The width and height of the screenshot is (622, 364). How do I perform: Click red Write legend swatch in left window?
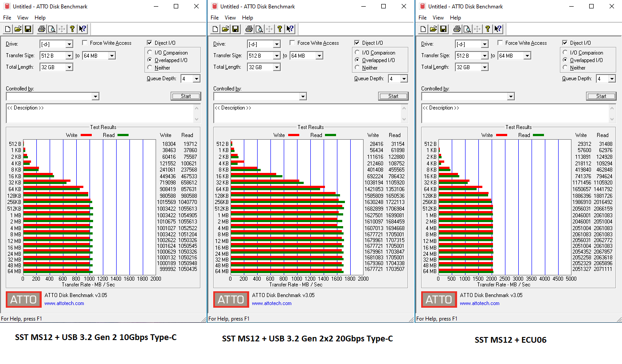point(86,135)
